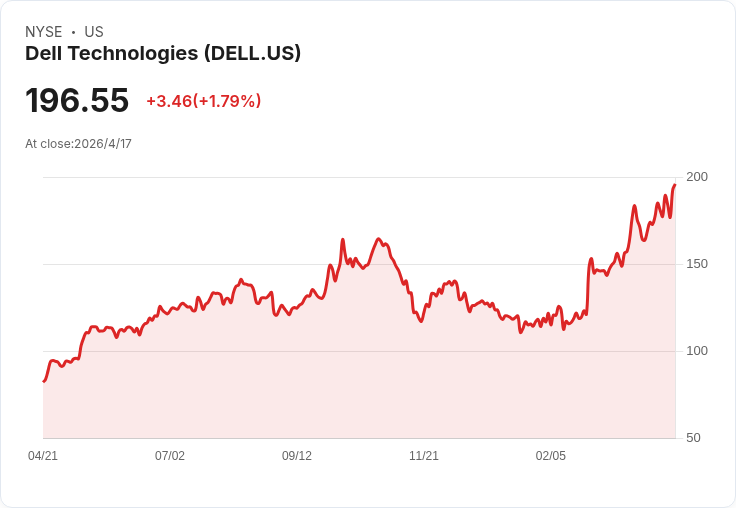The height and width of the screenshot is (508, 736).
Task: Click the 200 y-axis price label
Action: click(697, 177)
